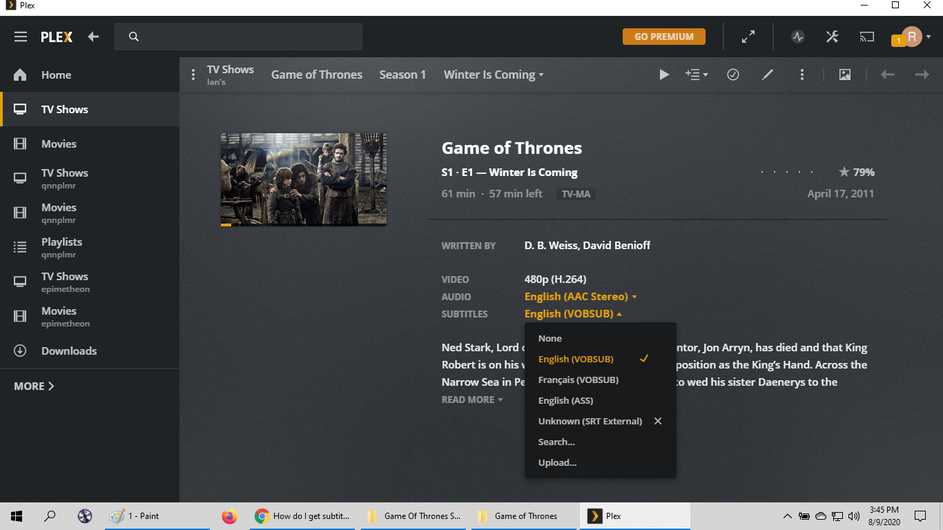Open Movies from qnnplmr server
Image resolution: width=943 pixels, height=530 pixels.
point(90,213)
